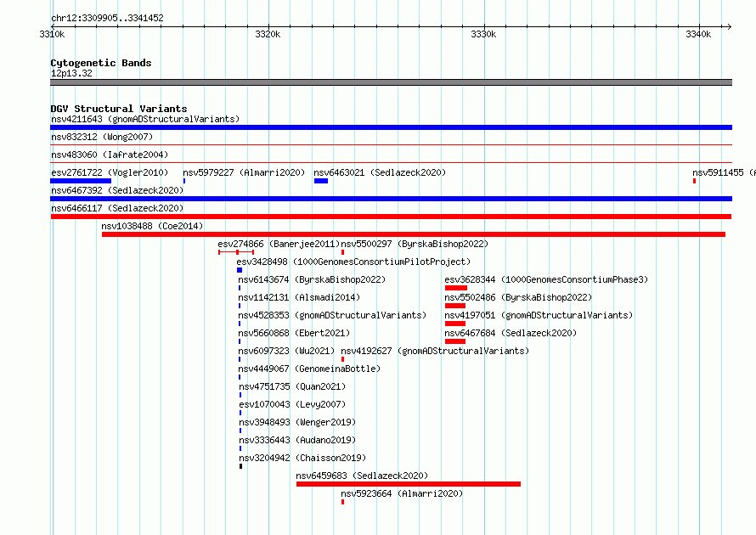
Task: Open nsv4528353 (gnomADStructuralVariants) label
Action: [x=332, y=315]
